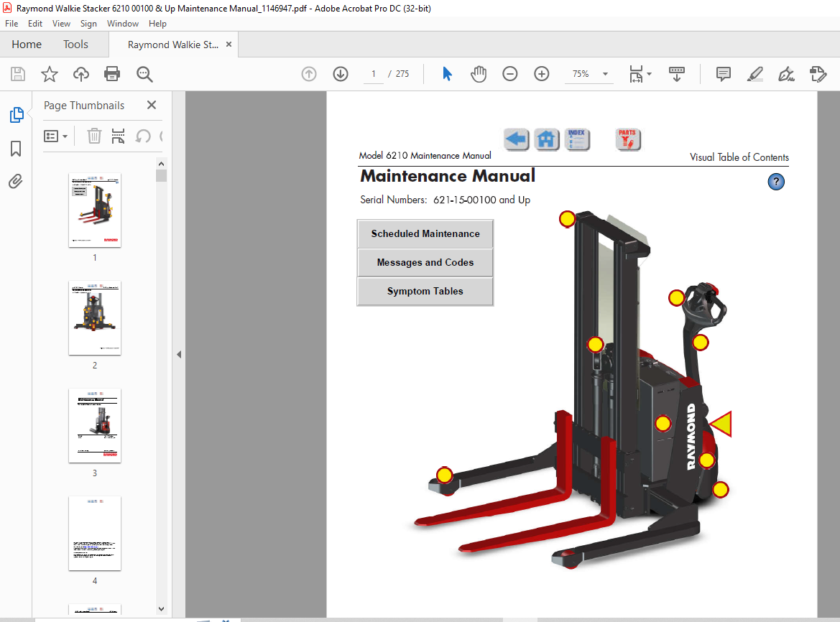The width and height of the screenshot is (840, 622).
Task: Open the Attachments paperclip panel
Action: coord(16,181)
